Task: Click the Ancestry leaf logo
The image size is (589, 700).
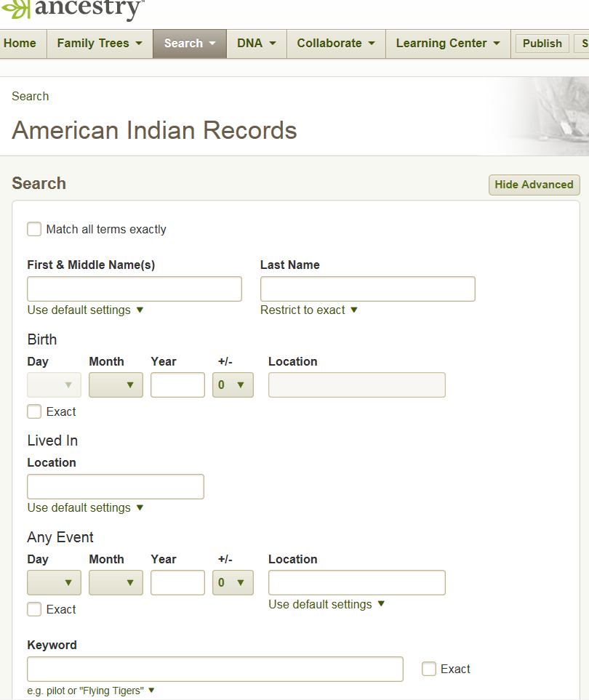Action: (16, 9)
